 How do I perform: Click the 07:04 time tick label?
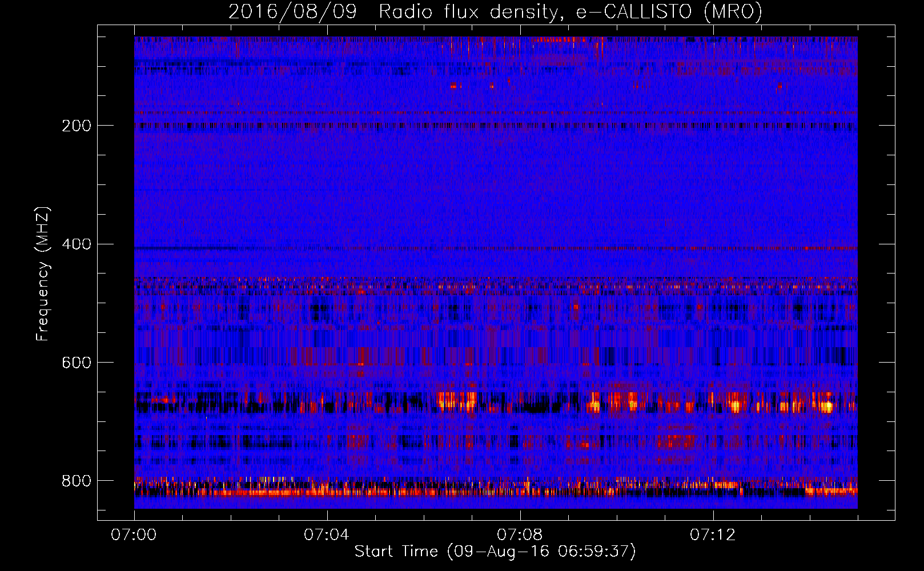327,534
